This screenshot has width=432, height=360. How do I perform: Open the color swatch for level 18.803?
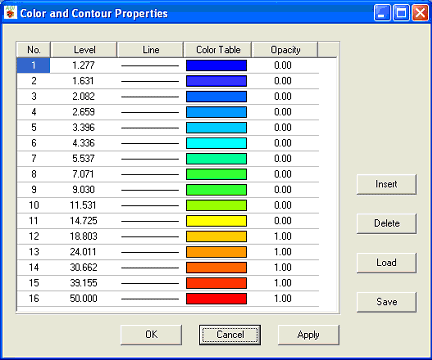216,237
